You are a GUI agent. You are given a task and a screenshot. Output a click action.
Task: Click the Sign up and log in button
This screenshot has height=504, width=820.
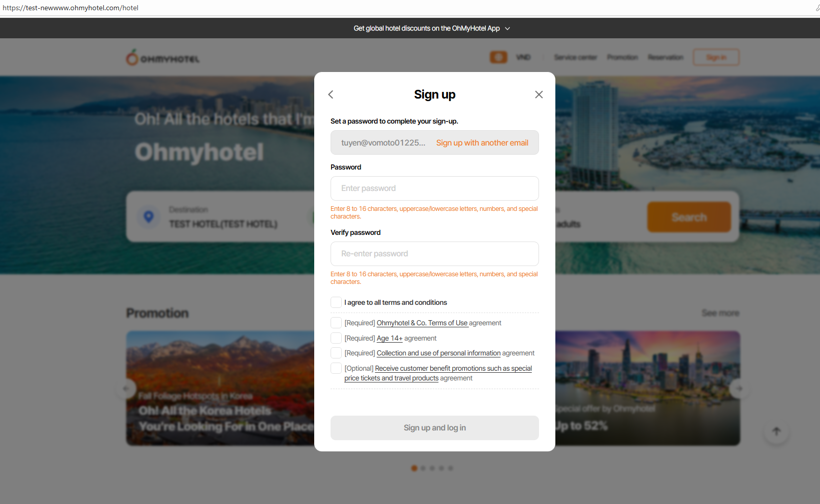coord(435,428)
